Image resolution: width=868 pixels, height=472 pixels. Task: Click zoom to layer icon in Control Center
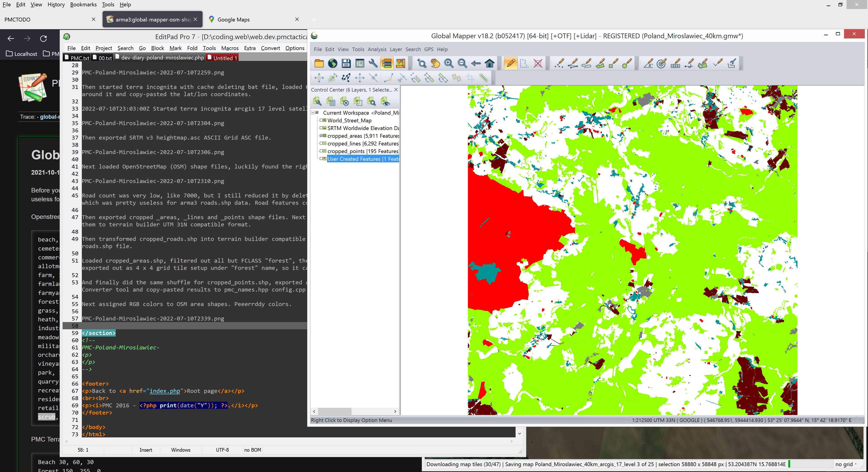click(371, 101)
